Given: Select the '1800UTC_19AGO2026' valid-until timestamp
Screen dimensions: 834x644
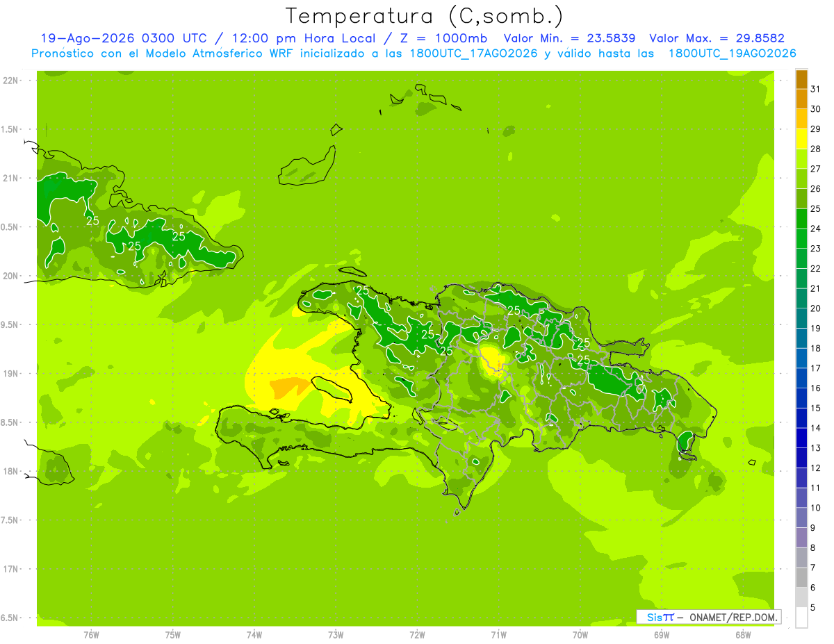Looking at the screenshot, I should click(x=732, y=53).
